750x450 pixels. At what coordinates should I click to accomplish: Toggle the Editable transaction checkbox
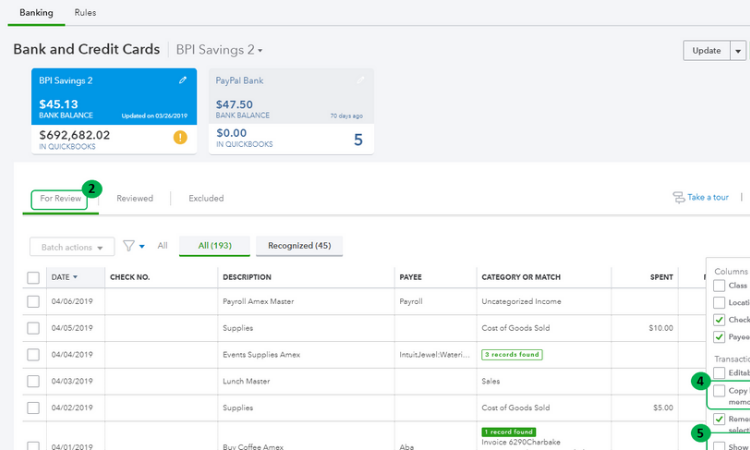pyautogui.click(x=719, y=373)
